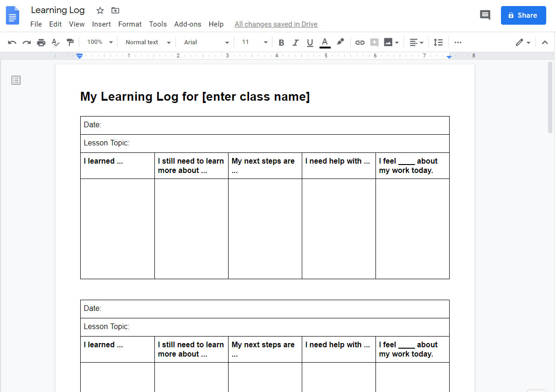Open line spacing options
This screenshot has height=392, width=556.
(438, 42)
